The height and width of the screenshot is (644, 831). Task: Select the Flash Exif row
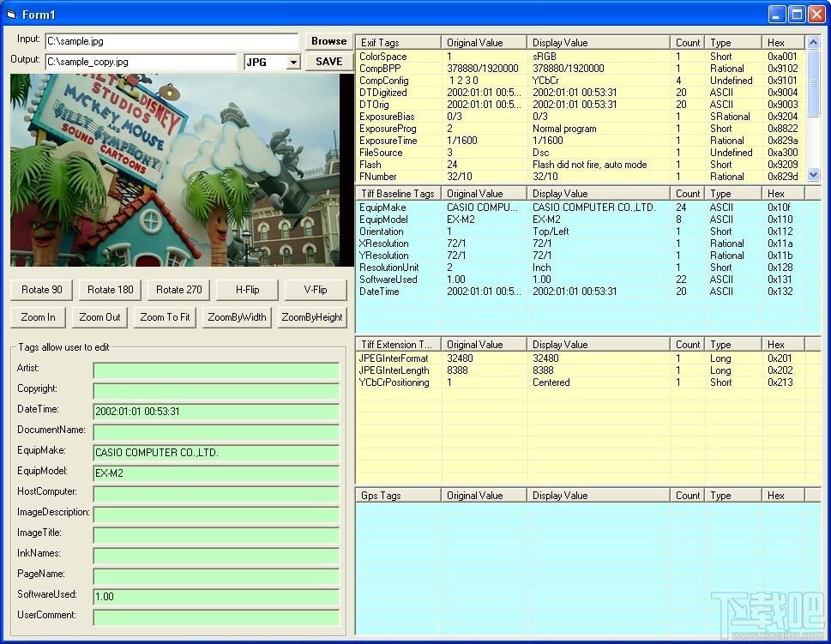pyautogui.click(x=581, y=165)
